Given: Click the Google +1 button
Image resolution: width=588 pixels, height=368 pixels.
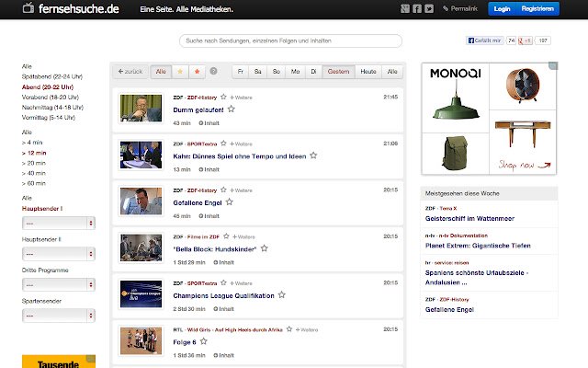Looking at the screenshot, I should 525,40.
